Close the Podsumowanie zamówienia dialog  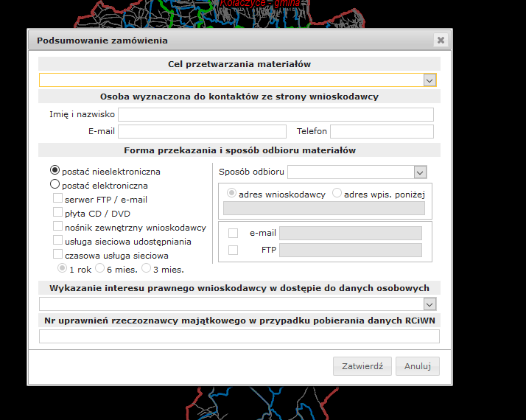(x=441, y=41)
